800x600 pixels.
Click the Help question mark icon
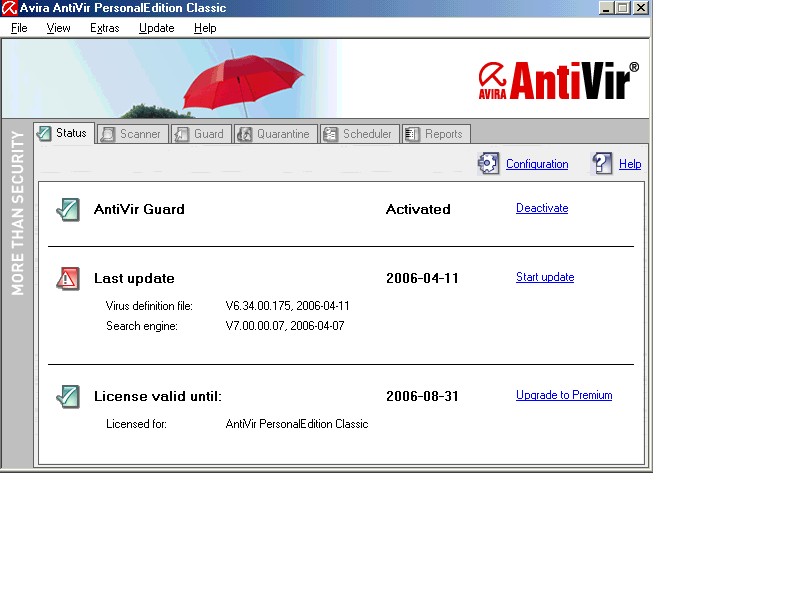602,163
